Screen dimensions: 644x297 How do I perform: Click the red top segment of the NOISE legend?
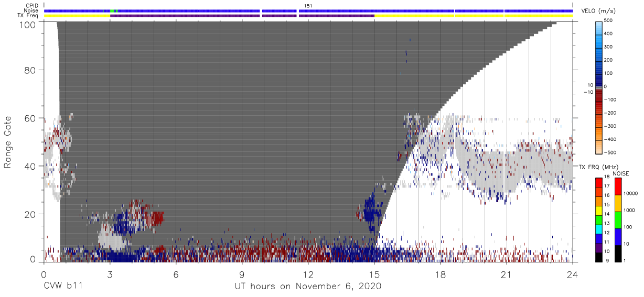(x=618, y=186)
